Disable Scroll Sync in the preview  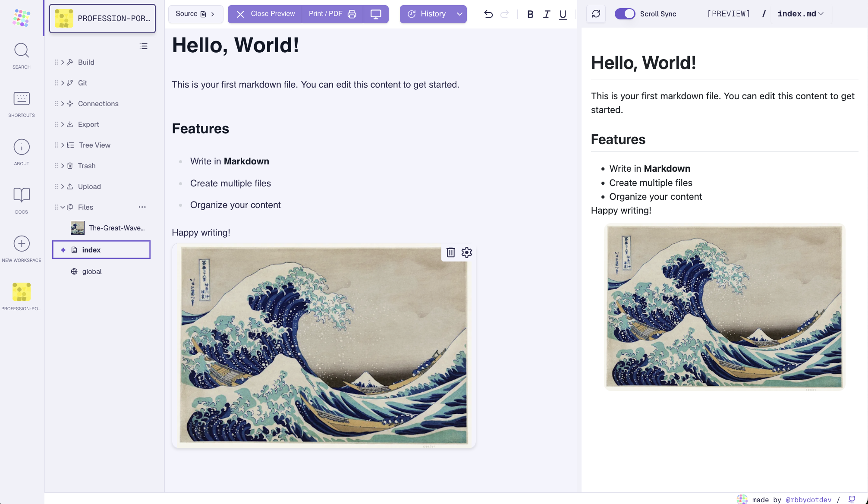click(x=625, y=13)
